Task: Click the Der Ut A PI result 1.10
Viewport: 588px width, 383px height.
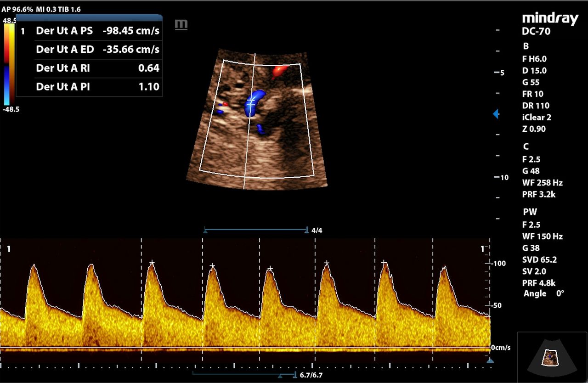Action: [x=149, y=86]
